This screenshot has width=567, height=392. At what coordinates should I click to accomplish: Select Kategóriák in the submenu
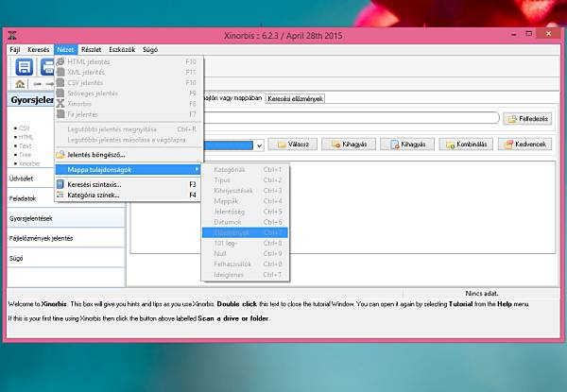[245, 169]
